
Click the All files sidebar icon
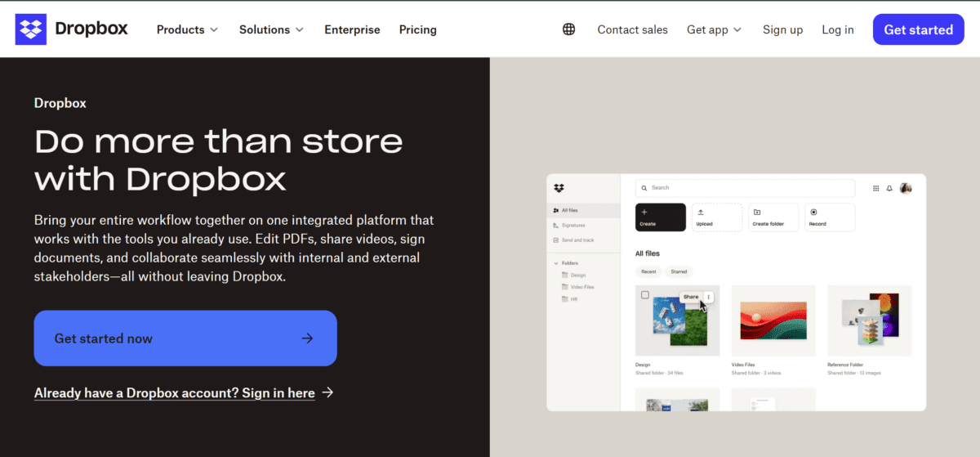pyautogui.click(x=556, y=210)
